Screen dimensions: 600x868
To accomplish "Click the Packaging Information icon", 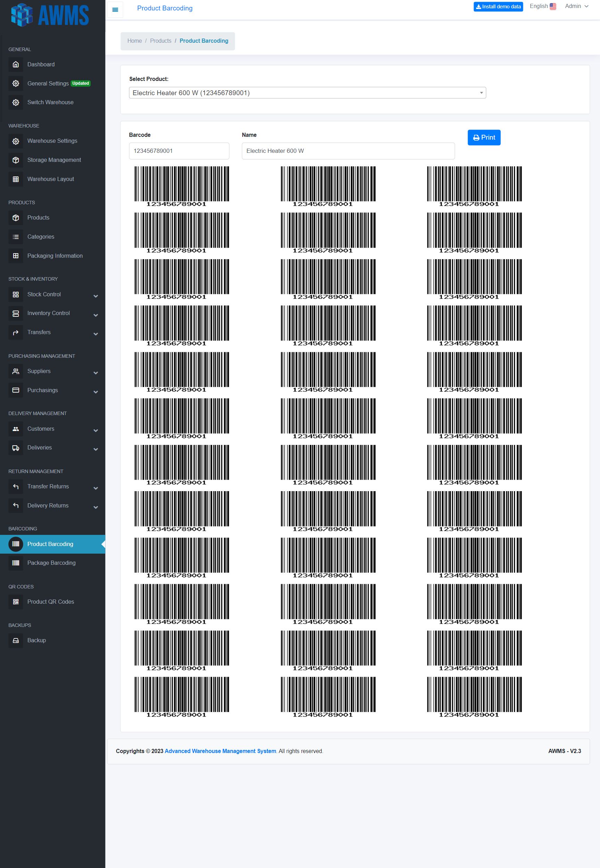I will coord(16,256).
